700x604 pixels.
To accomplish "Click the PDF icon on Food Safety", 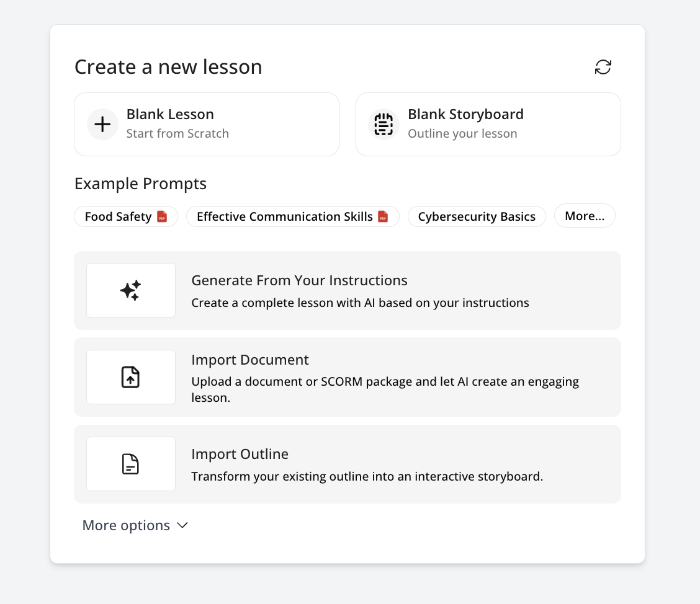I will pos(162,216).
